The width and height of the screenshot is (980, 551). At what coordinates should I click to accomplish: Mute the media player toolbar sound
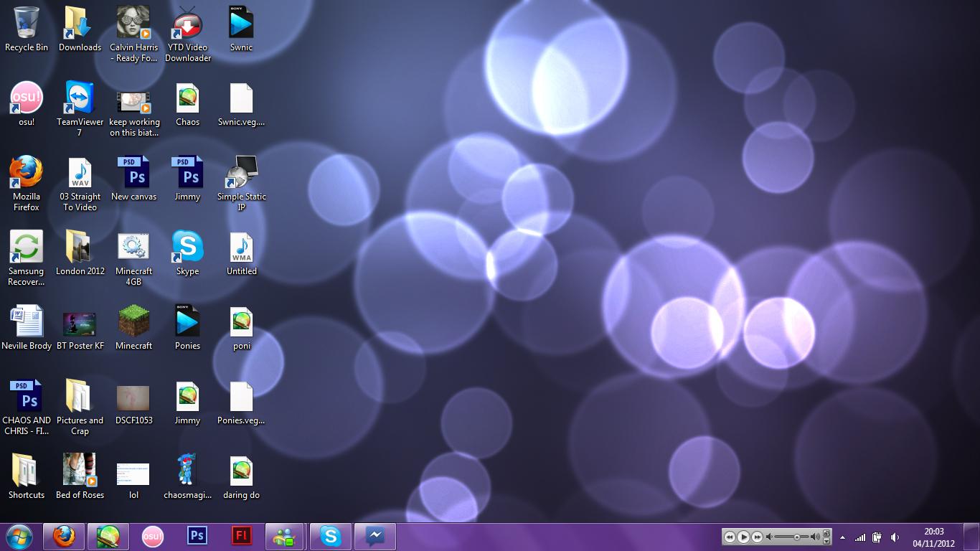pyautogui.click(x=769, y=537)
